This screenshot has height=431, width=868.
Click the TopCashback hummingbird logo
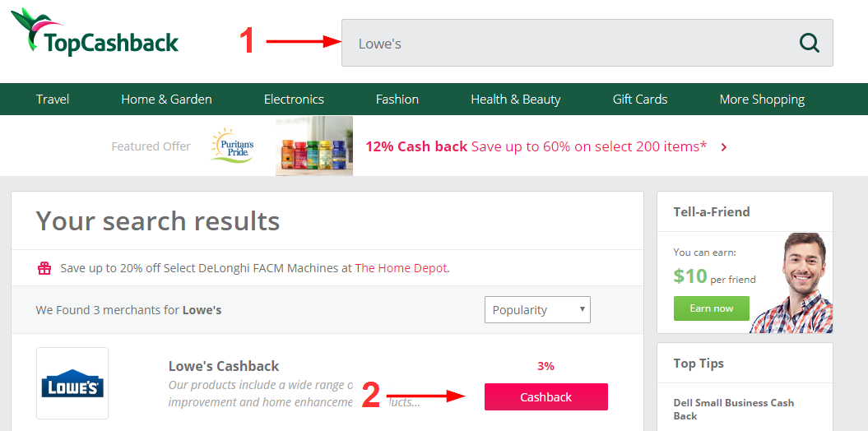point(95,32)
